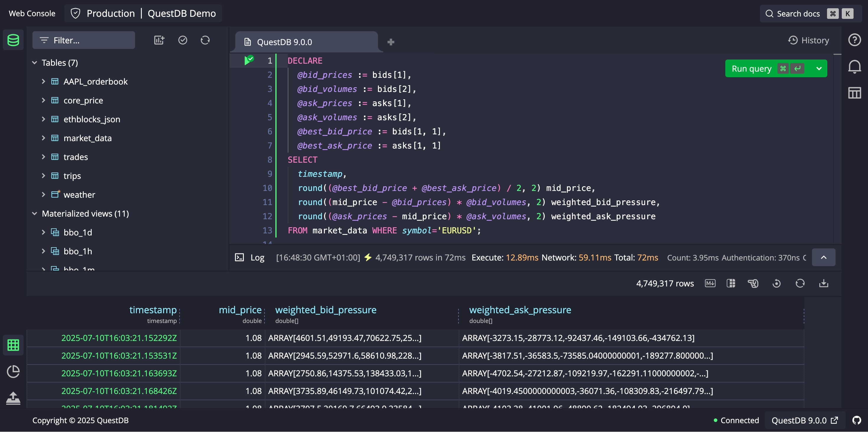Open the Run query dropdown arrow
The width and height of the screenshot is (868, 432).
[819, 69]
